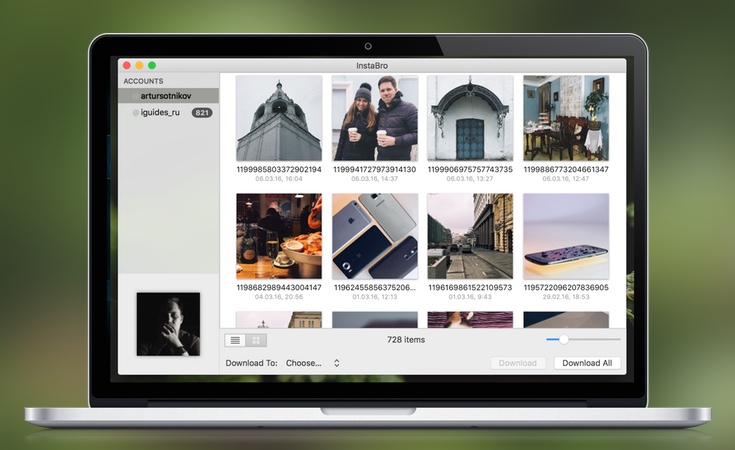Open the Download To folder dropdown
Image resolution: width=735 pixels, height=450 pixels.
coord(312,363)
